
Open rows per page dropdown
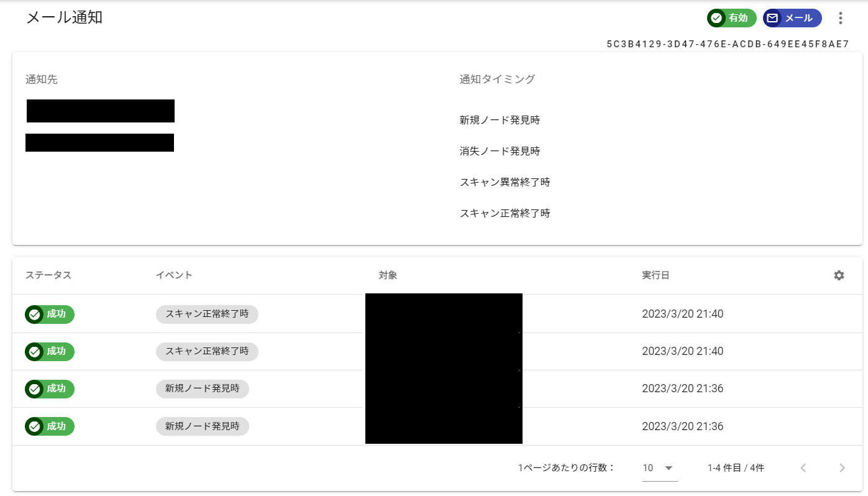pyautogui.click(x=659, y=468)
